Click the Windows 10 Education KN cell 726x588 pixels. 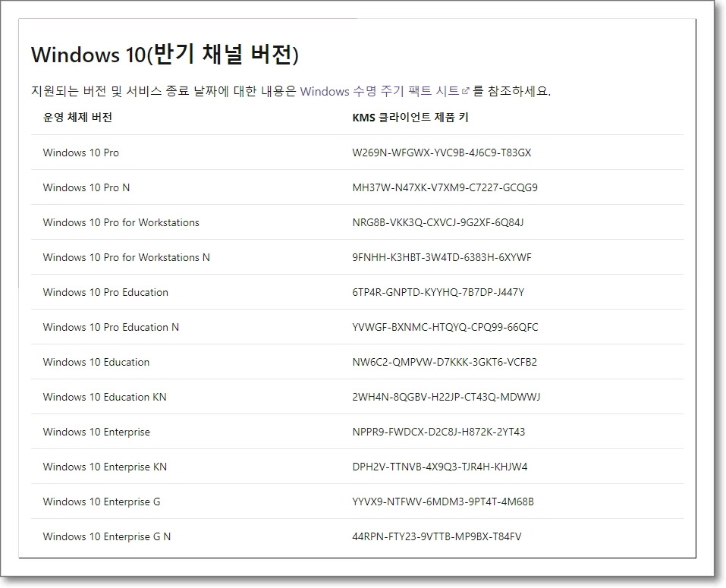105,398
